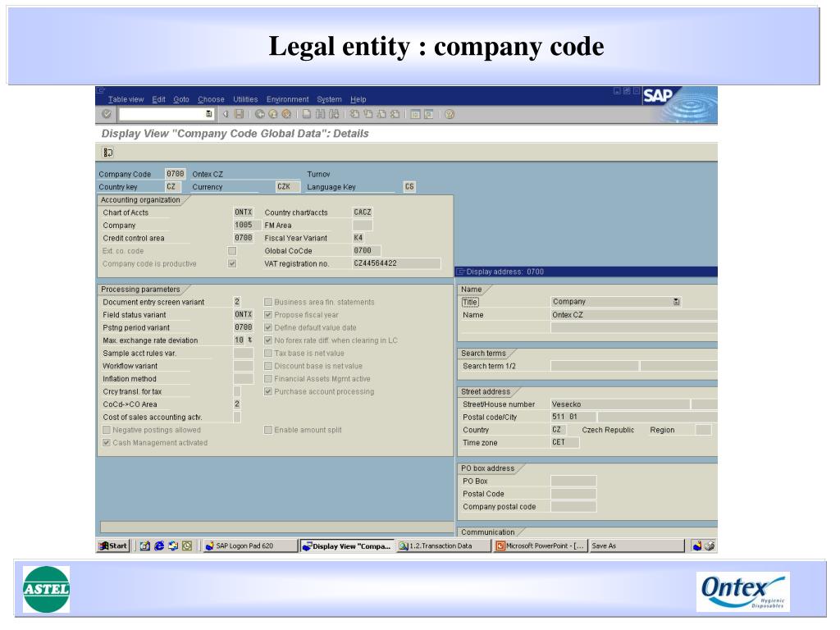Switch to Save As taskbar window
Screen dimensions: 840x630
pyautogui.click(x=637, y=546)
